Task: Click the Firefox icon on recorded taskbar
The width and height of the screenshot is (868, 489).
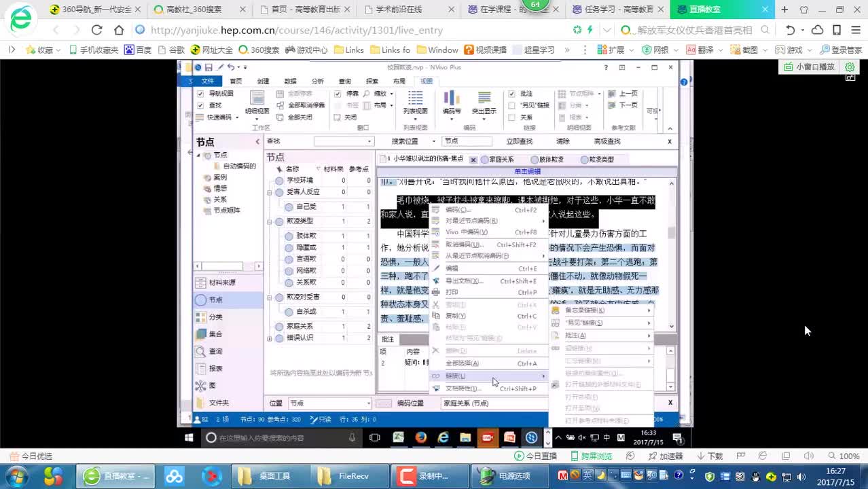Action: (x=420, y=437)
